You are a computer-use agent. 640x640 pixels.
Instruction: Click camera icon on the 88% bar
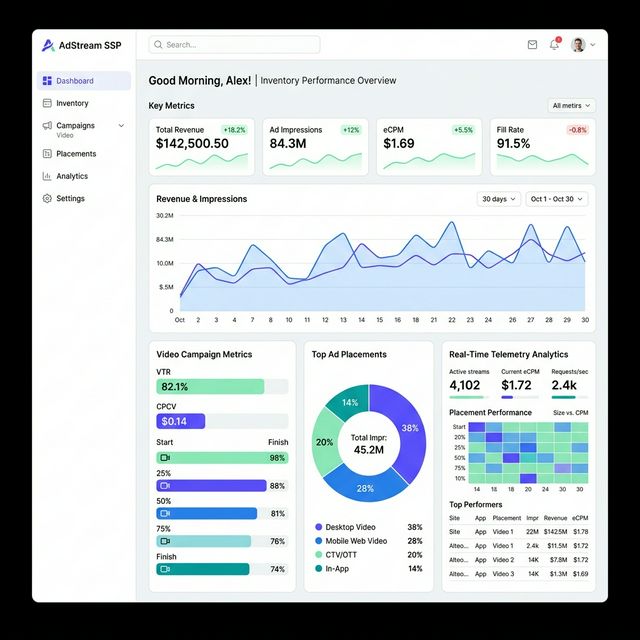pos(165,486)
